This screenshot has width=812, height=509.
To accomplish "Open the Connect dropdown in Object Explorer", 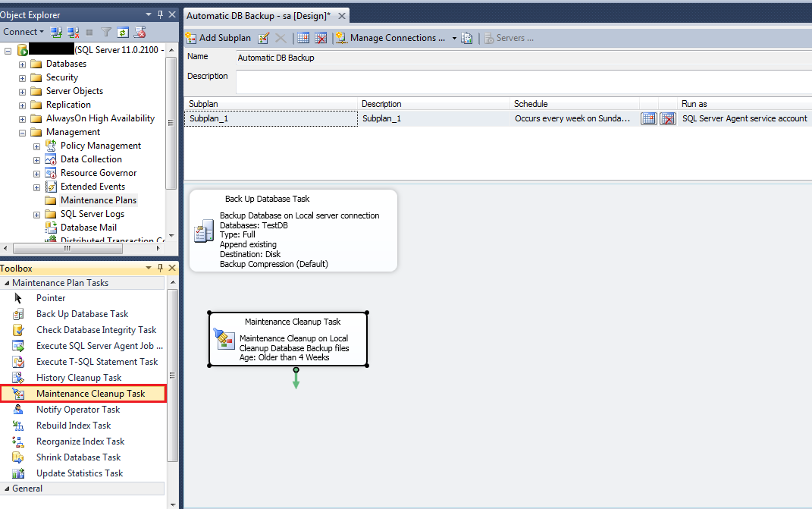I will click(x=23, y=32).
